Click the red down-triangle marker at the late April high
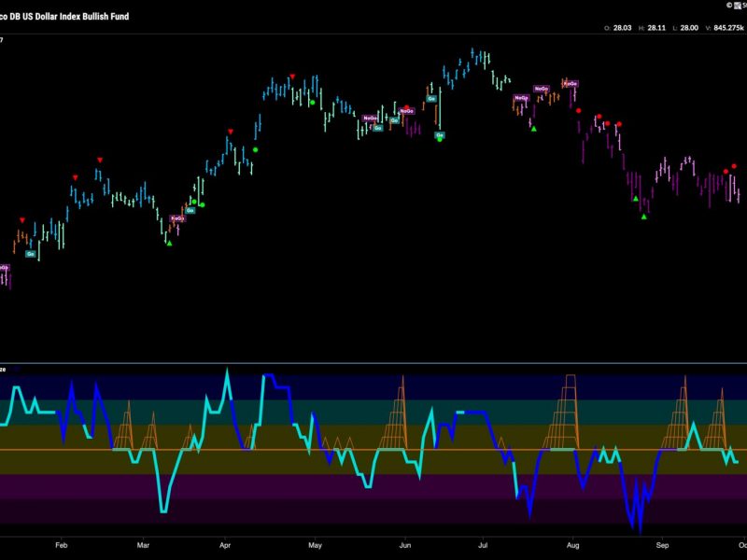 click(292, 77)
